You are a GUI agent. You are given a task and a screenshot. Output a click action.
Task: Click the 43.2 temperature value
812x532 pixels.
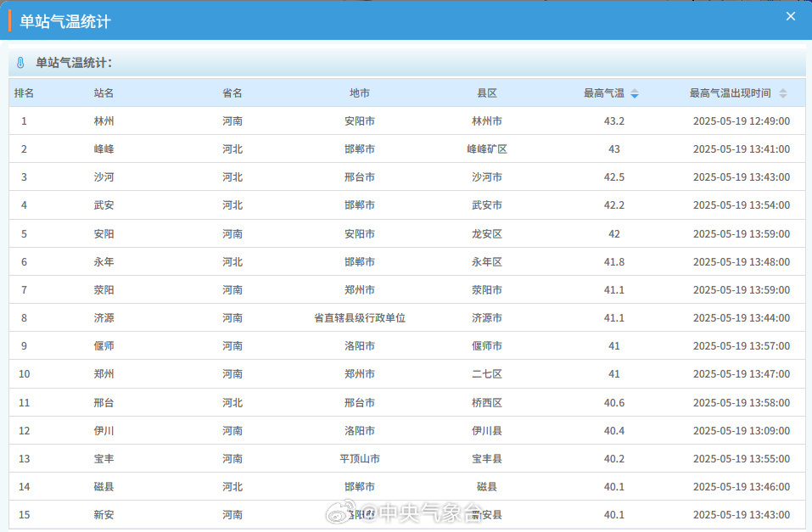coord(614,121)
